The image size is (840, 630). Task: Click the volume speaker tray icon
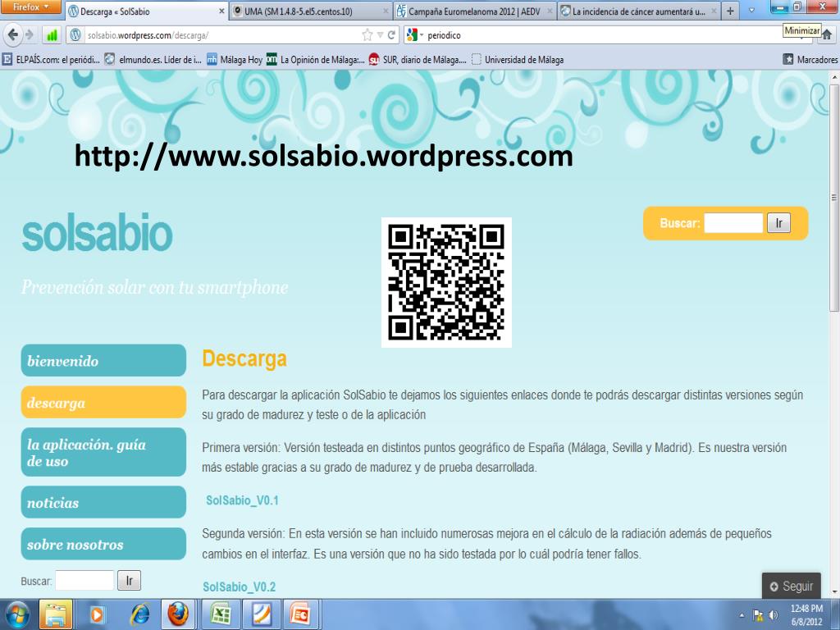(x=773, y=615)
